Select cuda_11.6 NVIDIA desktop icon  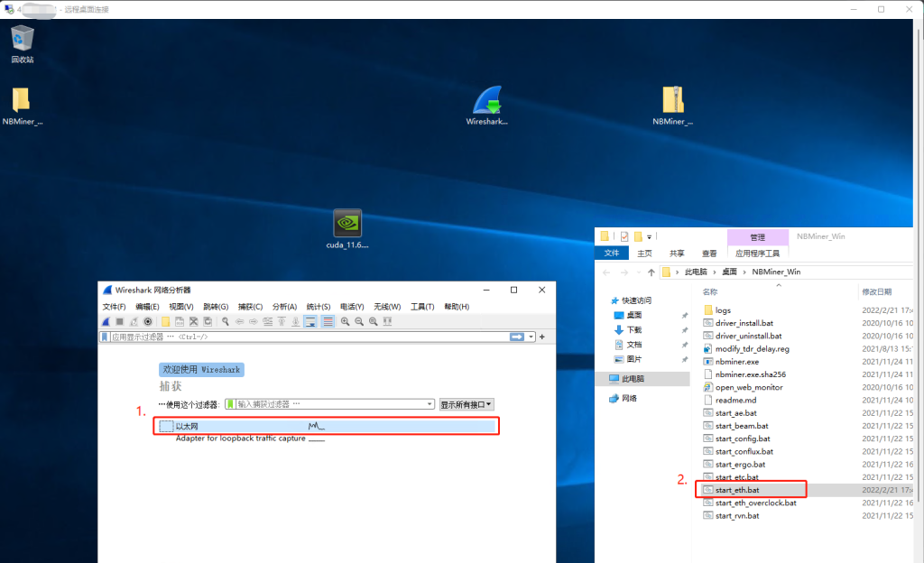(347, 229)
